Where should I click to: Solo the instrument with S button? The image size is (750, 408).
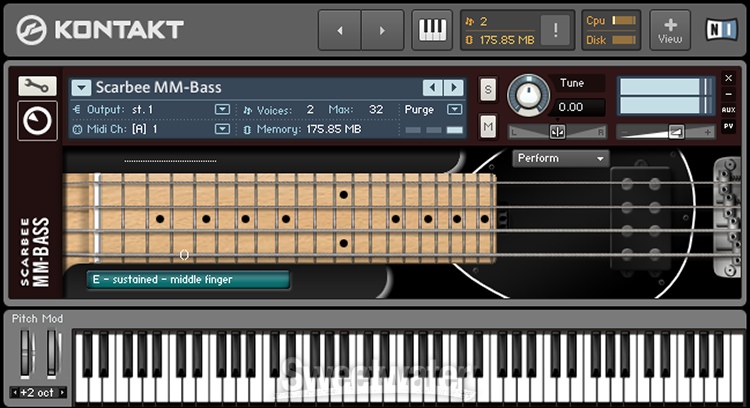[488, 89]
